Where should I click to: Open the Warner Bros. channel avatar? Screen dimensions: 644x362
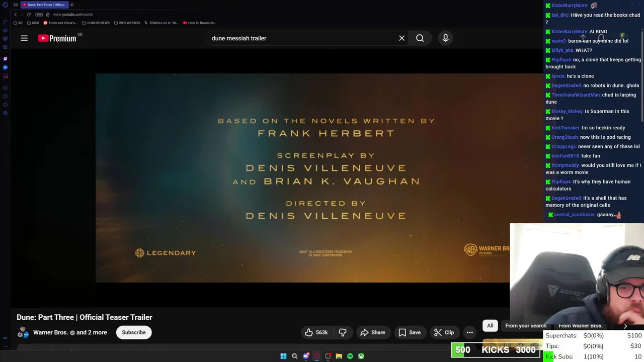(23, 332)
